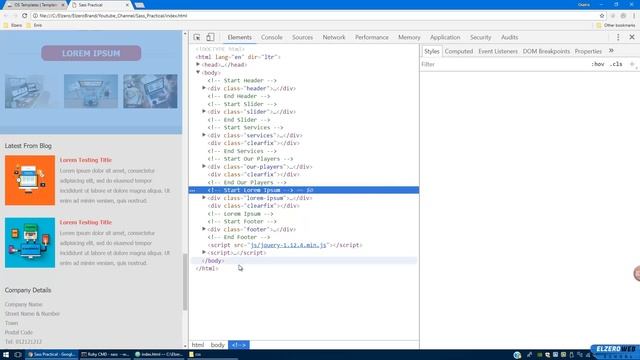Screen dimensions: 640x360
Task: Add a new style rule with the plus icon
Action: (x=632, y=64)
